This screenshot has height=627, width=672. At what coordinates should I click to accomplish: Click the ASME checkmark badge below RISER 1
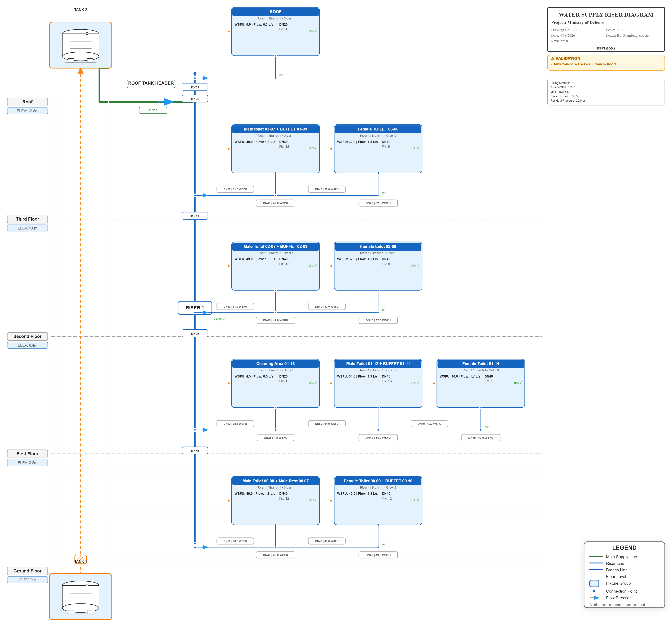click(x=219, y=319)
